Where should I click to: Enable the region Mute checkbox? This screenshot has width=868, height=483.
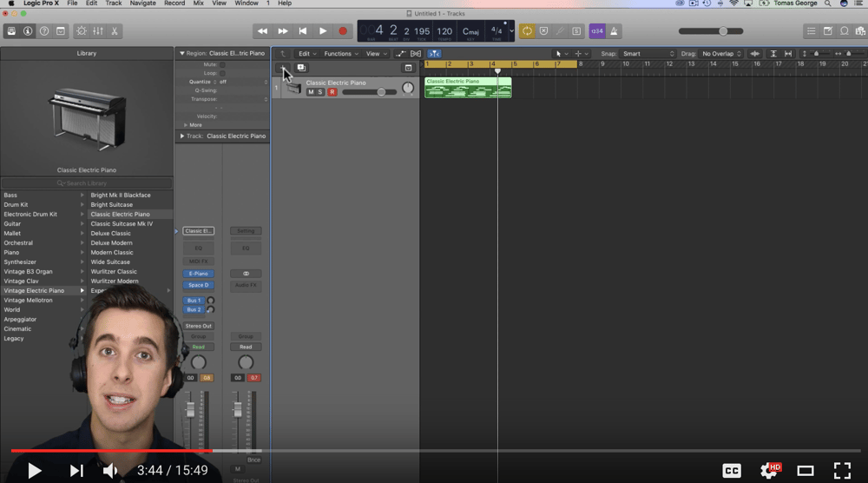tap(222, 64)
